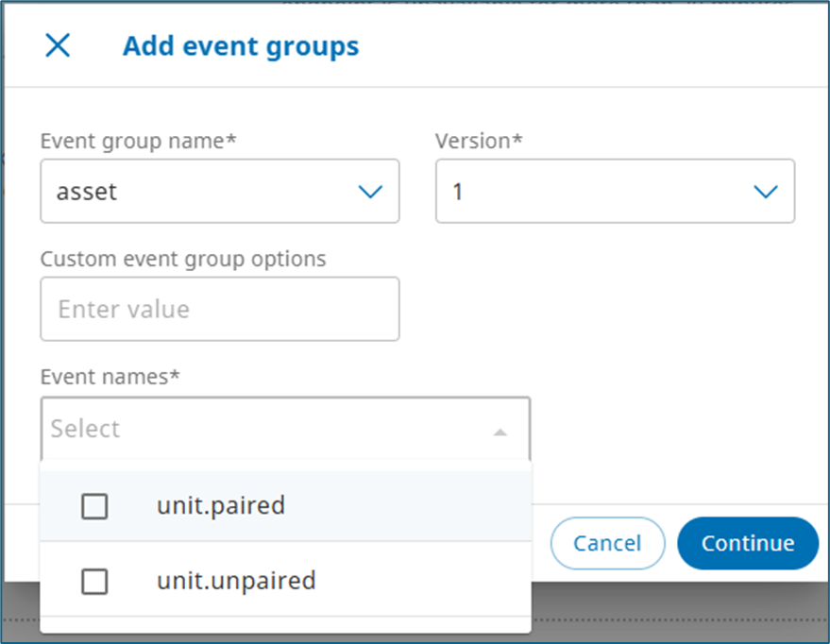Check the unit.paired checkbox
The width and height of the screenshot is (830, 644).
94,507
